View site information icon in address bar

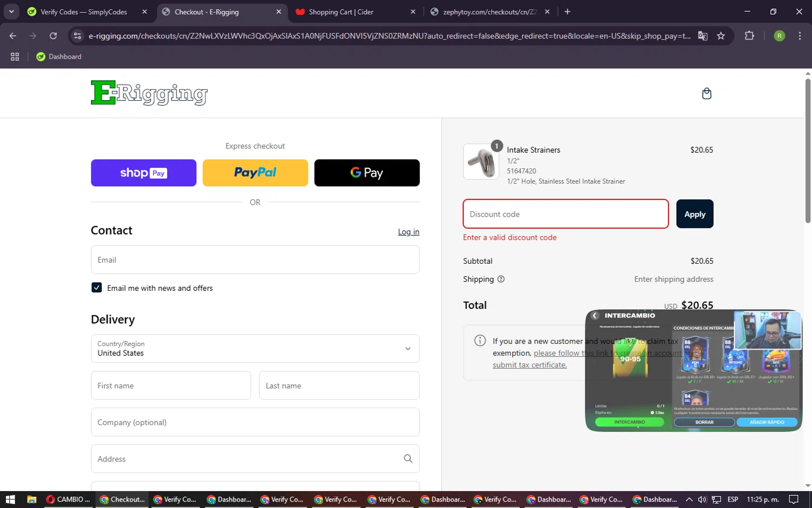[77, 36]
